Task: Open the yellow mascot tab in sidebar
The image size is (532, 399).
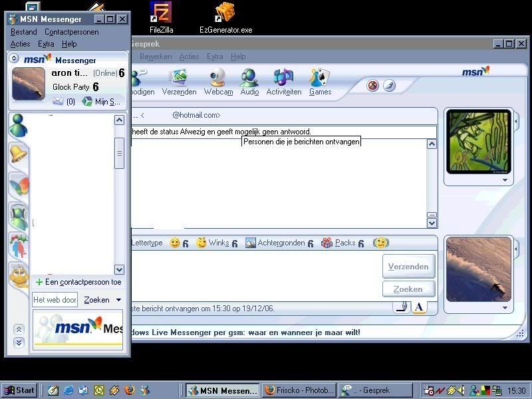Action: pos(19,275)
